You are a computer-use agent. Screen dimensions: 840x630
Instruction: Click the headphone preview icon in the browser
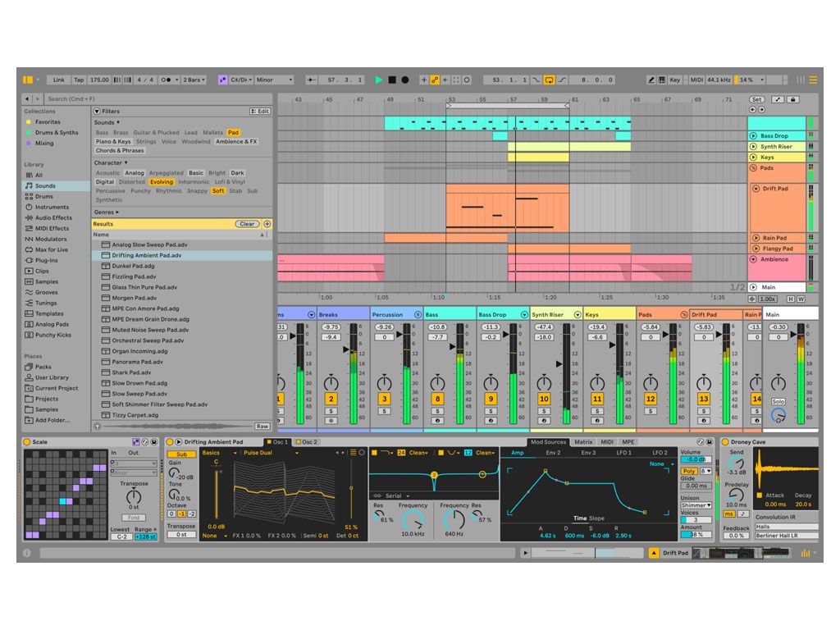(x=98, y=427)
